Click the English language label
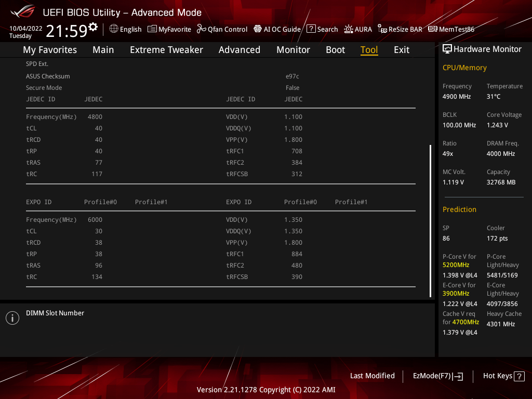 (130, 29)
